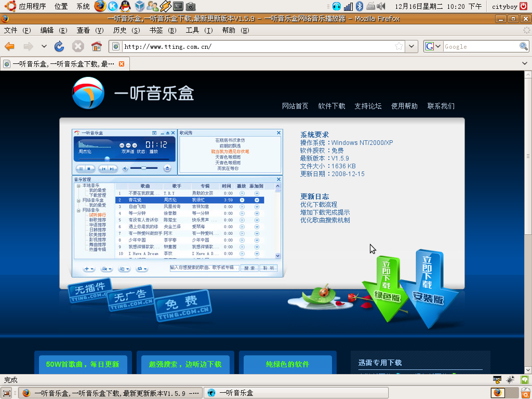Click the two-people launcher icon
532x399 pixels.
152,6
